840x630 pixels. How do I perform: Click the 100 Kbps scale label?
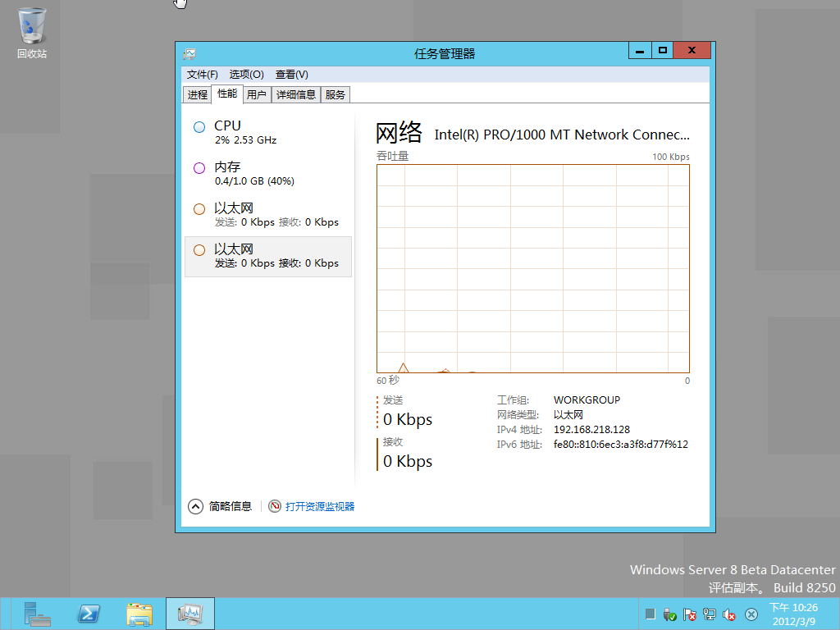[x=671, y=157]
